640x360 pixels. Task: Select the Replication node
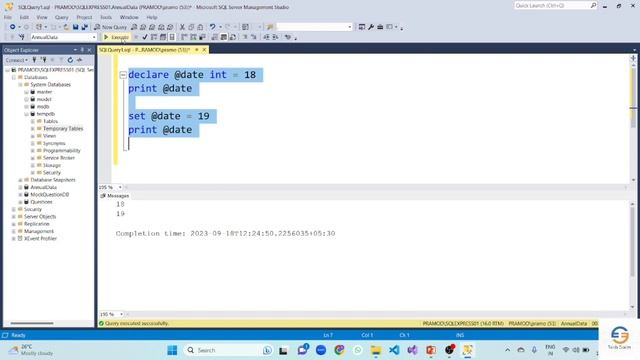(x=36, y=224)
